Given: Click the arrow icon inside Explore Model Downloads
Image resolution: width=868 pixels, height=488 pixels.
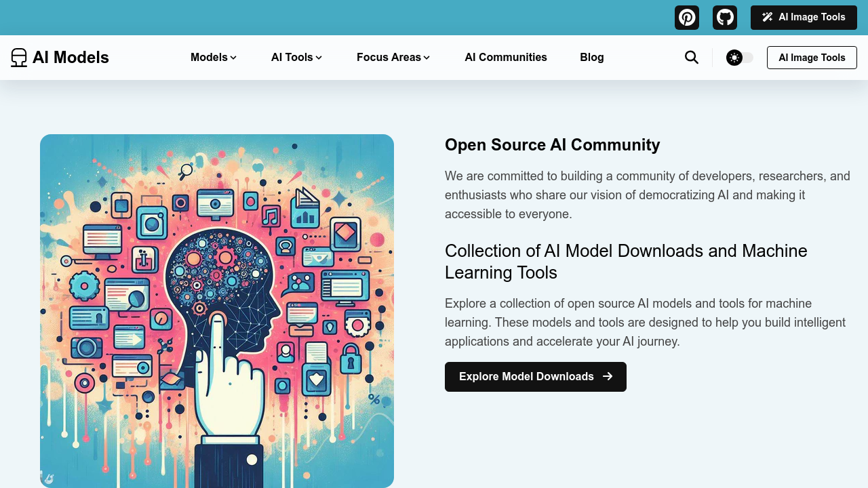Looking at the screenshot, I should pos(608,376).
